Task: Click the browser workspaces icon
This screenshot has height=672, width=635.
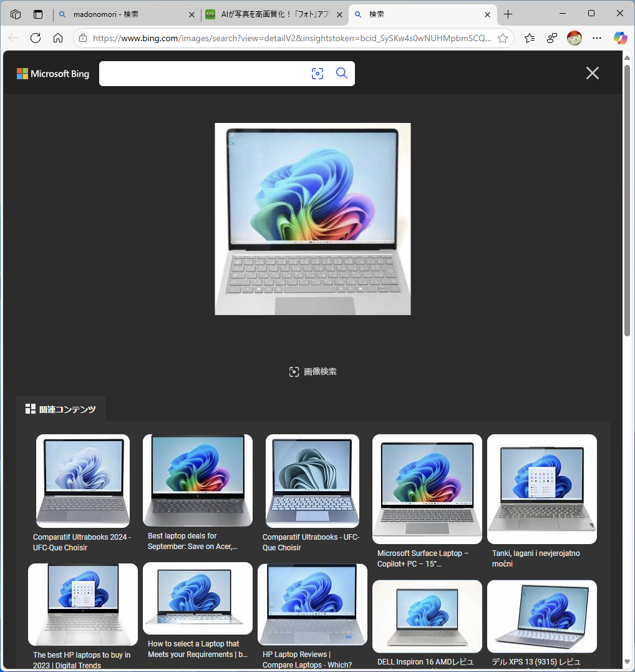Action: pos(16,14)
